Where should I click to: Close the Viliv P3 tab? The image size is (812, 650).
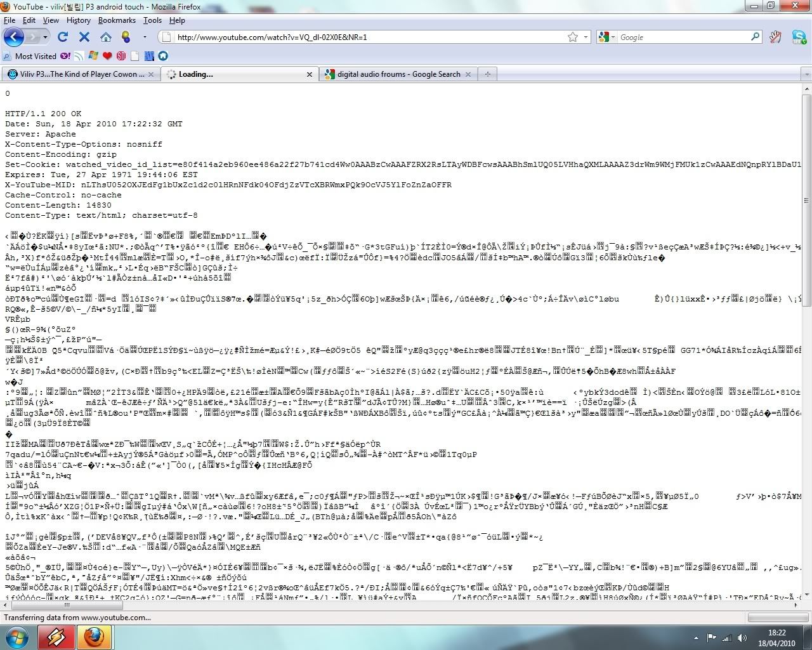click(150, 74)
